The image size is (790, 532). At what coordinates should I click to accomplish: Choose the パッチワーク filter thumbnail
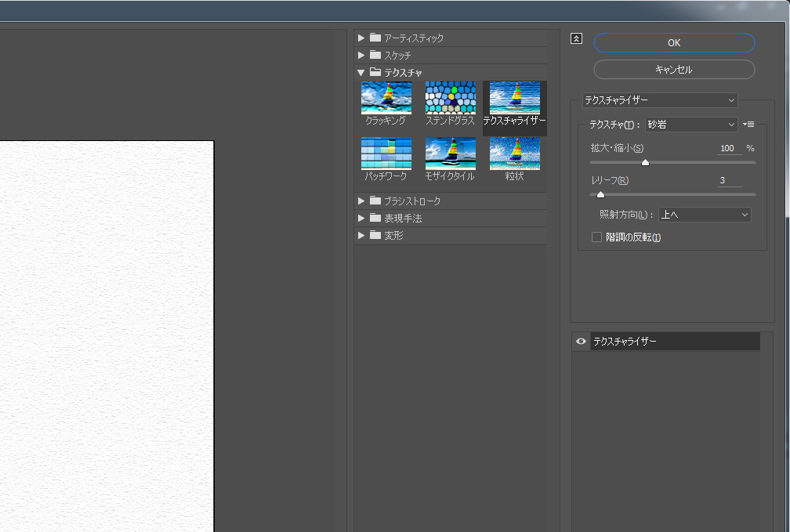point(386,154)
